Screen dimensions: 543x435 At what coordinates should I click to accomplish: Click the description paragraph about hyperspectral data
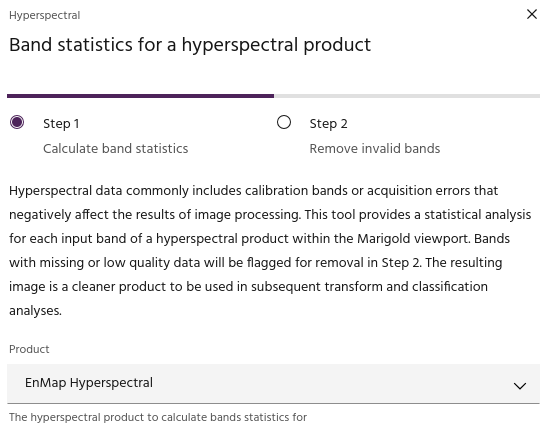point(270,250)
